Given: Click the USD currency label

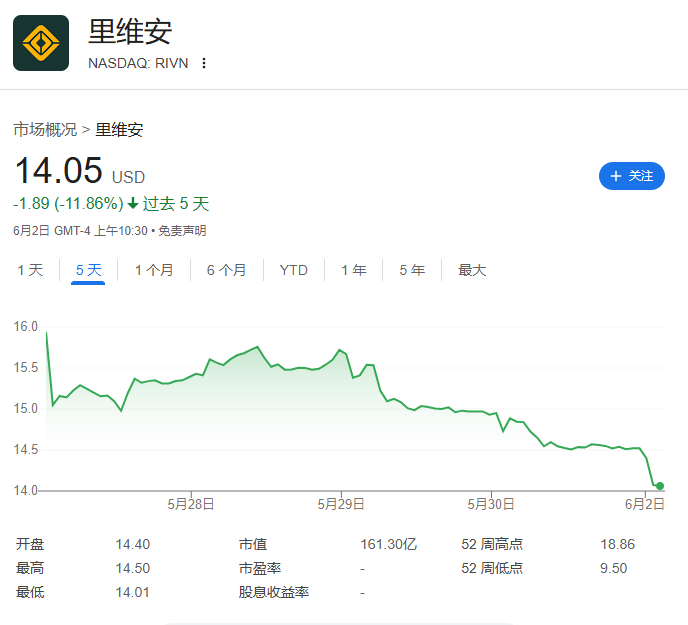Looking at the screenshot, I should click(x=128, y=177).
